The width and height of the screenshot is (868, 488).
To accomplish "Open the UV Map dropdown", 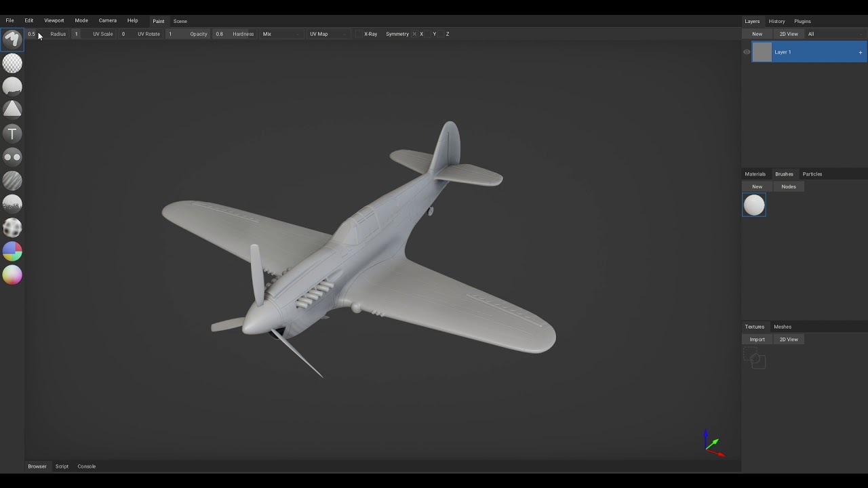I will tap(328, 34).
